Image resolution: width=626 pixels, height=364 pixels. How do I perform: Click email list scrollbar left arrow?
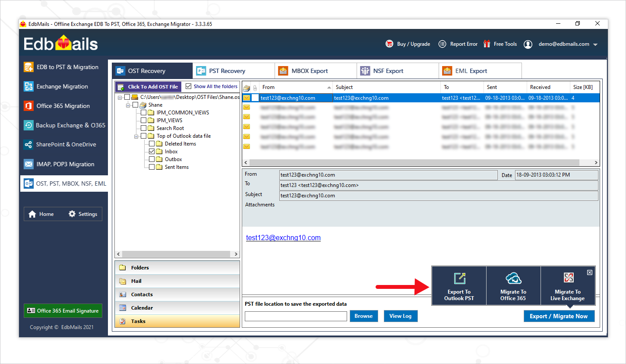pyautogui.click(x=246, y=163)
